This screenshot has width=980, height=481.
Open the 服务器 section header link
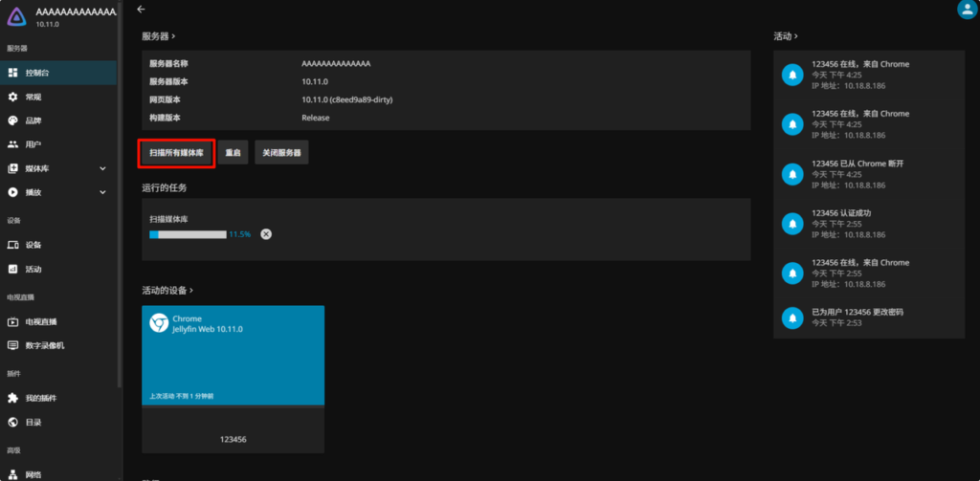(x=158, y=36)
